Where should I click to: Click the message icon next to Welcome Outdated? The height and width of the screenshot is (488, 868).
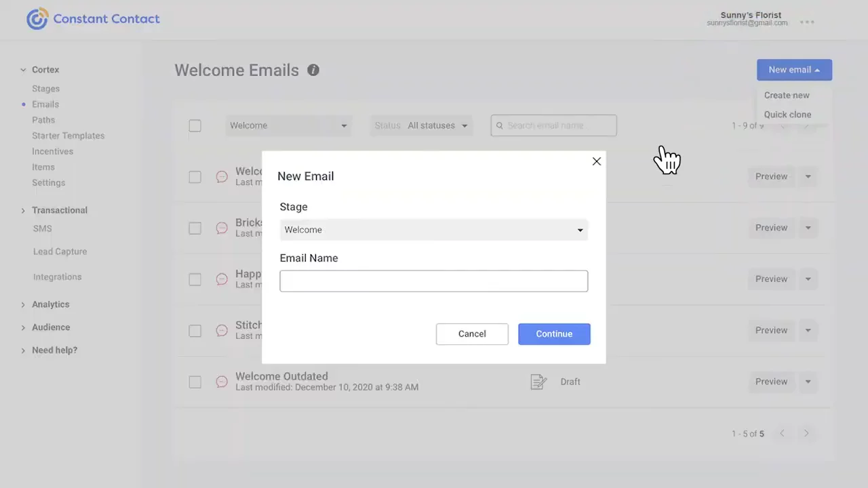coord(222,382)
